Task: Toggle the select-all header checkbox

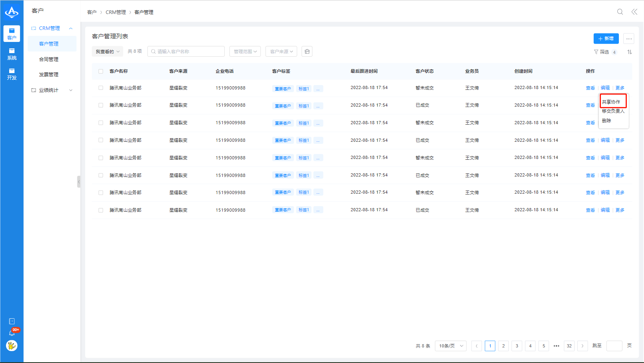Action: pos(101,71)
